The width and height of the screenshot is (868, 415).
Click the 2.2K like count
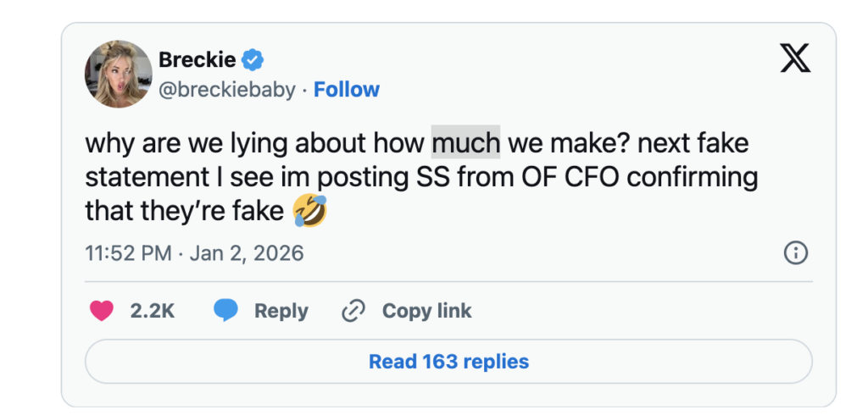point(153,311)
